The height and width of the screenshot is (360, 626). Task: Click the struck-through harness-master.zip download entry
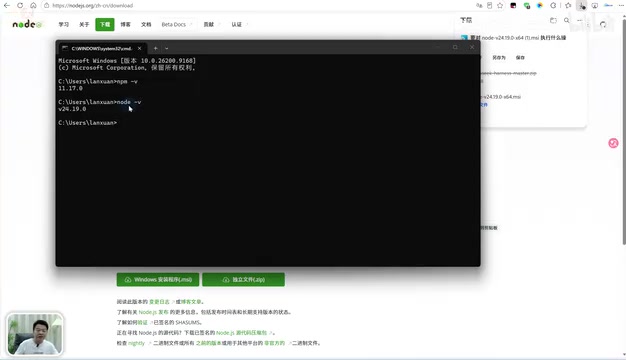point(509,73)
